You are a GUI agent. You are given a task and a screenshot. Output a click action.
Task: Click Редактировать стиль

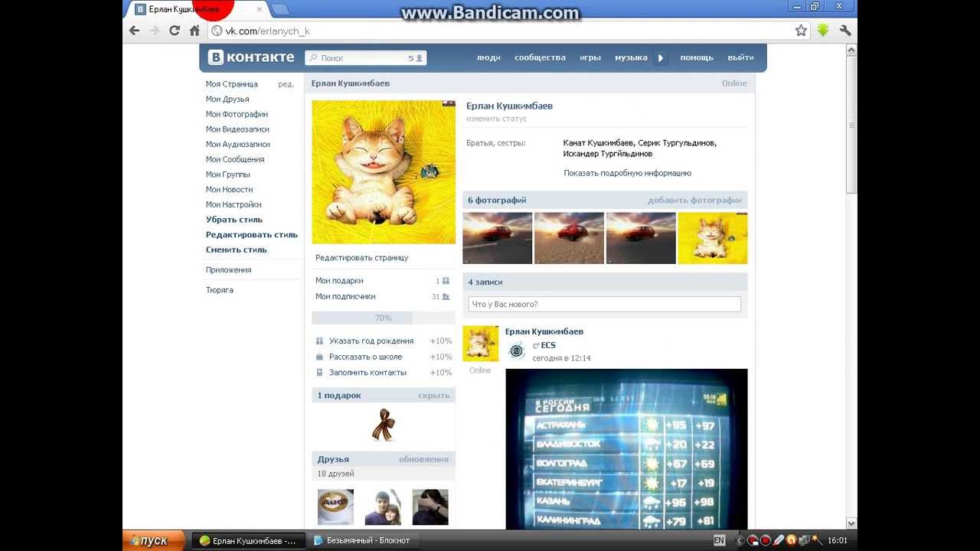pyautogui.click(x=252, y=235)
